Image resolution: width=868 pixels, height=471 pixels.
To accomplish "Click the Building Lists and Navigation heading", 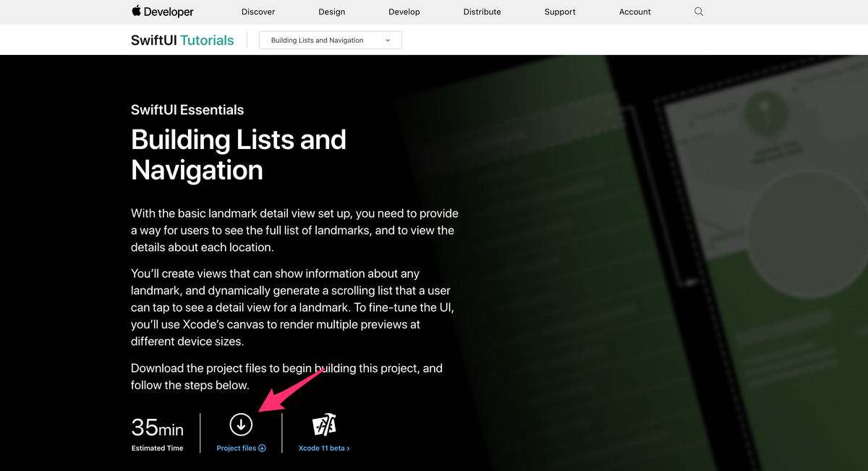I will coord(239,155).
